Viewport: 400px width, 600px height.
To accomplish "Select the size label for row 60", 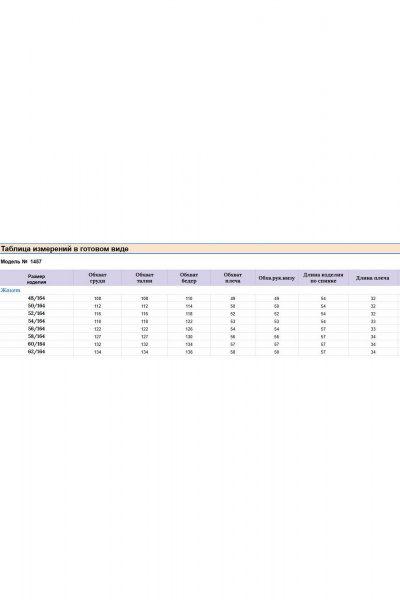I will 36,344.
